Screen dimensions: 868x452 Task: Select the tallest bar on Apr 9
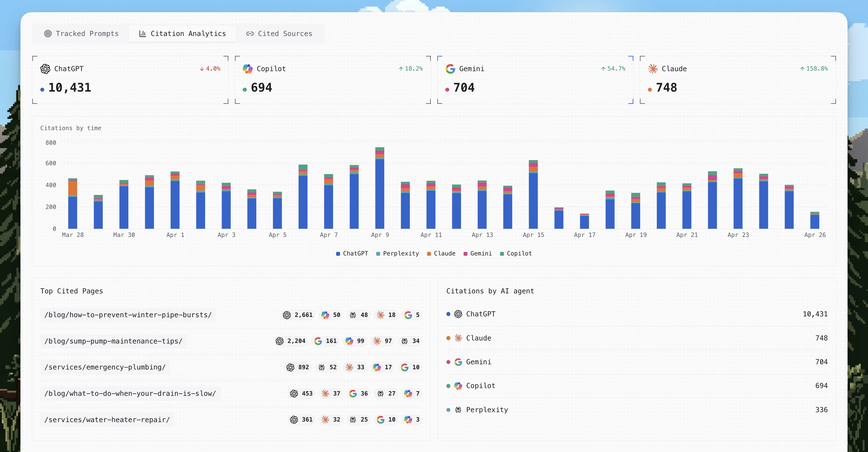tap(380, 189)
